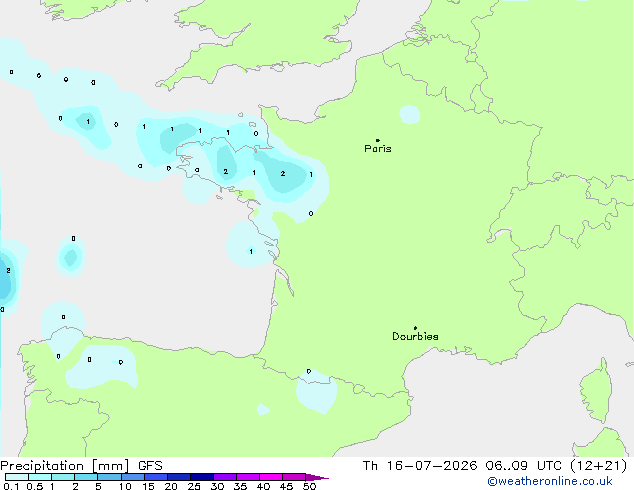This screenshot has height=490, width=634.
Task: Pick the 35–40 mm purple legend swatch
Action: [x=247, y=477]
